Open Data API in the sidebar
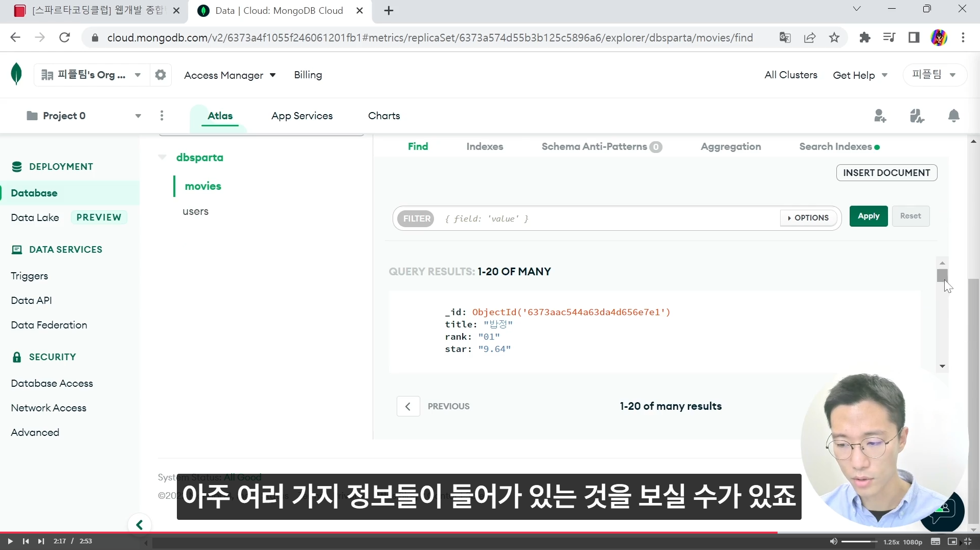The image size is (980, 550). tap(31, 300)
